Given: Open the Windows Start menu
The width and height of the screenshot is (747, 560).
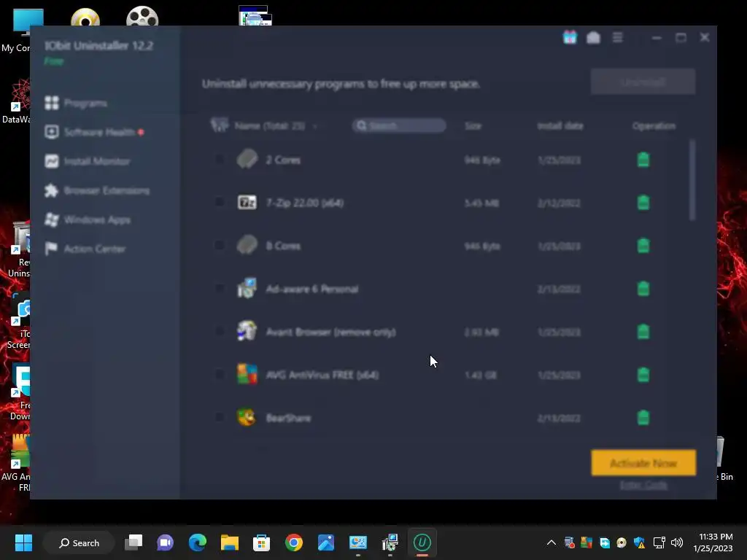Looking at the screenshot, I should click(23, 542).
